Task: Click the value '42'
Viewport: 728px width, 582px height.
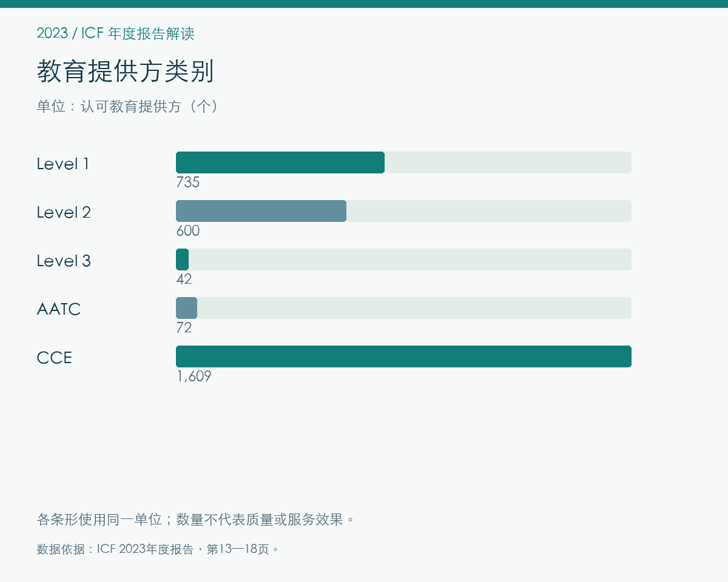Action: (x=184, y=279)
